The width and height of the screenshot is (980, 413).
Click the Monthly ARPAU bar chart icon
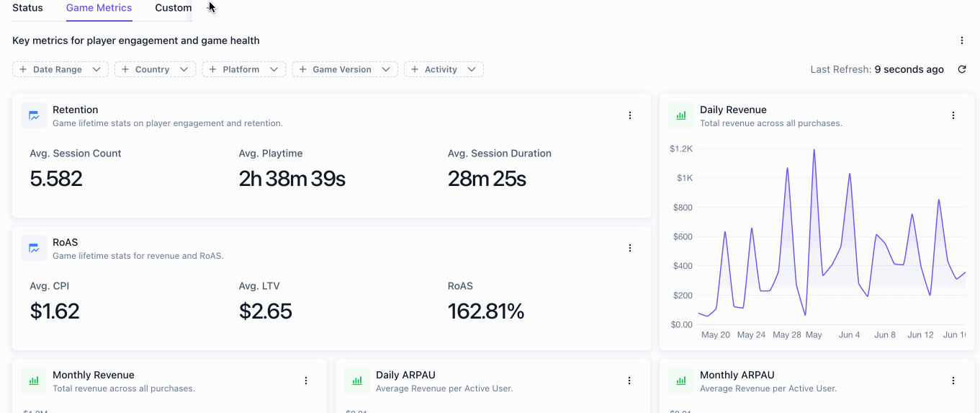(681, 381)
